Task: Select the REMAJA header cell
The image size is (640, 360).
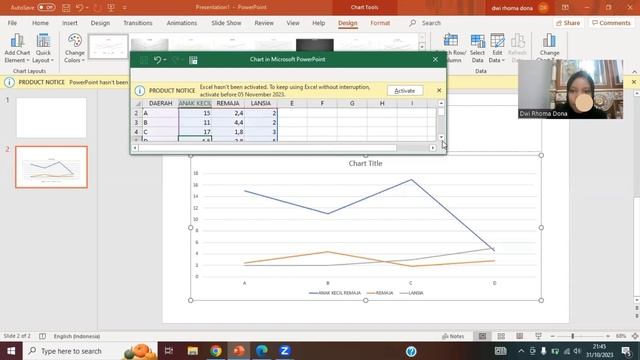Action: 228,103
